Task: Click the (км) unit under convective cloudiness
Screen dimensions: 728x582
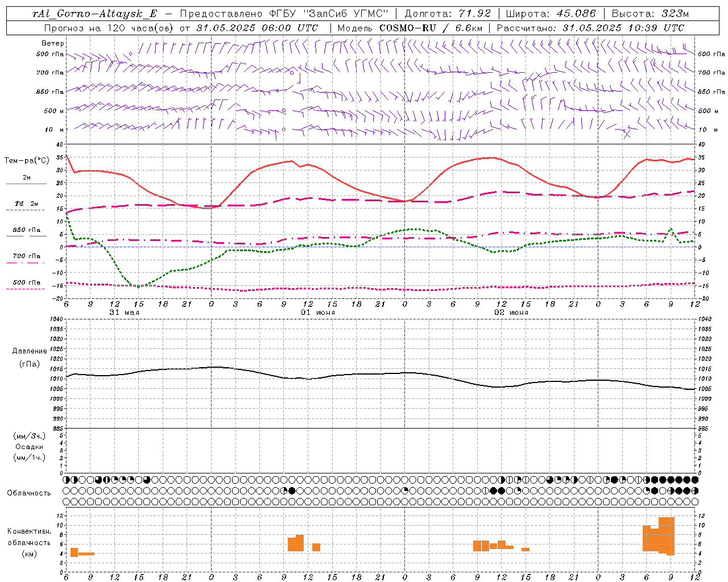Action: (30, 554)
